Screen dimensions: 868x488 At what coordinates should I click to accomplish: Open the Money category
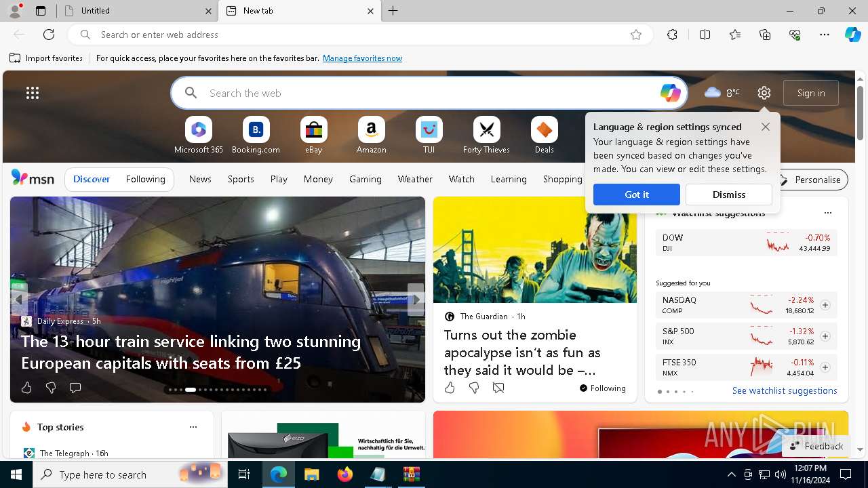pos(318,179)
